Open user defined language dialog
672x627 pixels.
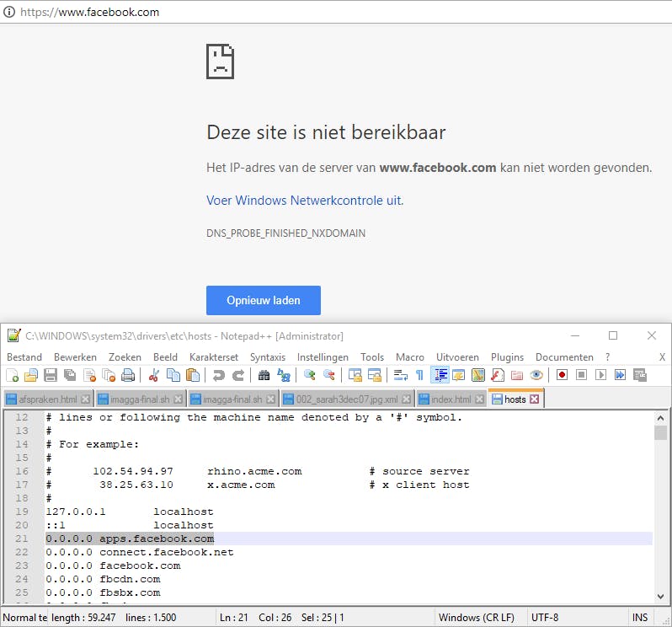tap(459, 375)
